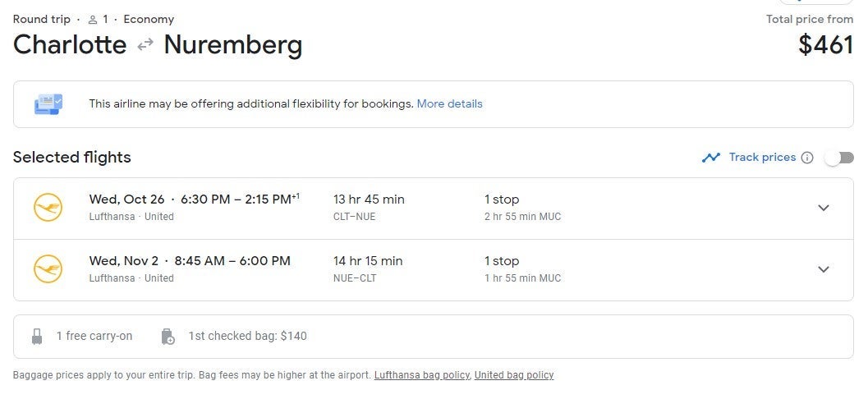Viewport: 868px width, 399px height.
Task: Click the carry-on luggage icon
Action: (37, 336)
